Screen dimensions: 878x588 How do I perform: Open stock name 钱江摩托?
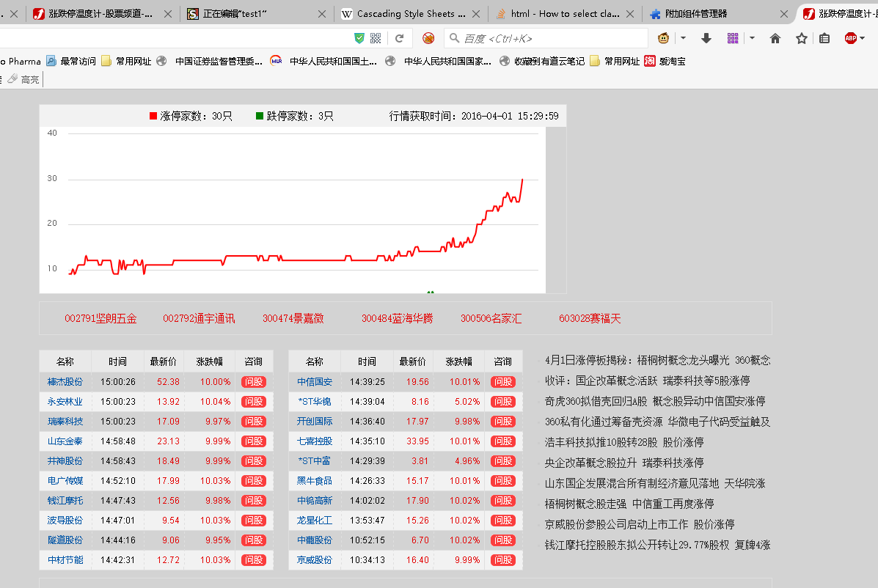[65, 501]
